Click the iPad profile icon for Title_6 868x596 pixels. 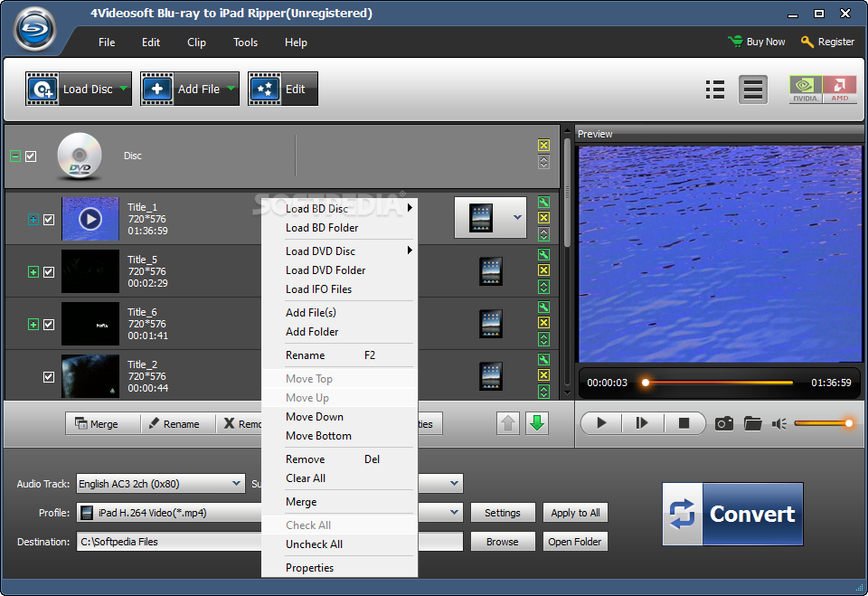pos(491,324)
